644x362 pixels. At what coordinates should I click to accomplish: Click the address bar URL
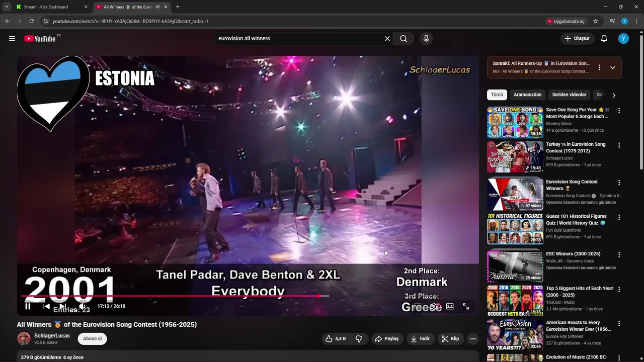pos(130,21)
